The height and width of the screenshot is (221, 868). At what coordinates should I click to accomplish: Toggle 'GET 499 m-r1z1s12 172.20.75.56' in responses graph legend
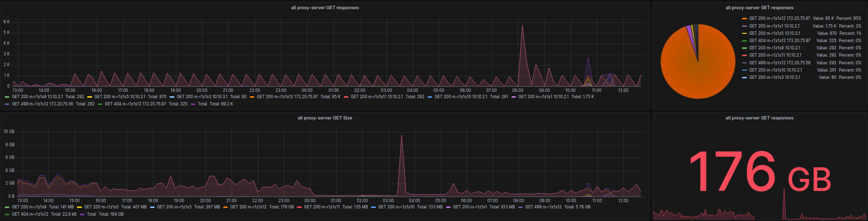43,104
